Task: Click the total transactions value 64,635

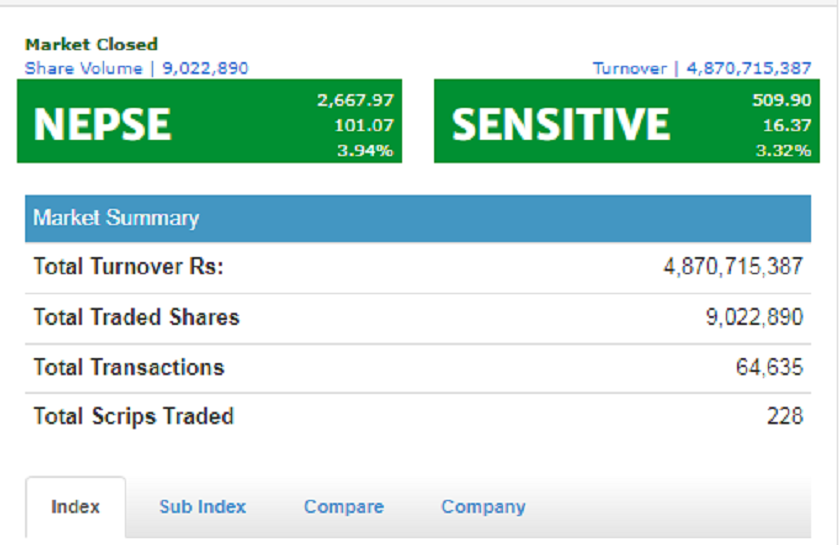Action: 769,367
